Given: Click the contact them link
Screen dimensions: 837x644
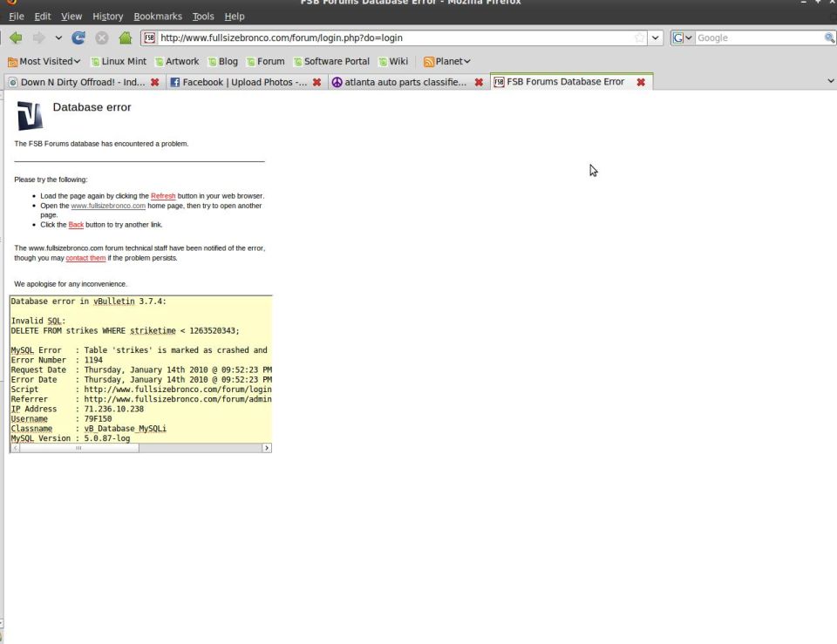Looking at the screenshot, I should click(85, 258).
